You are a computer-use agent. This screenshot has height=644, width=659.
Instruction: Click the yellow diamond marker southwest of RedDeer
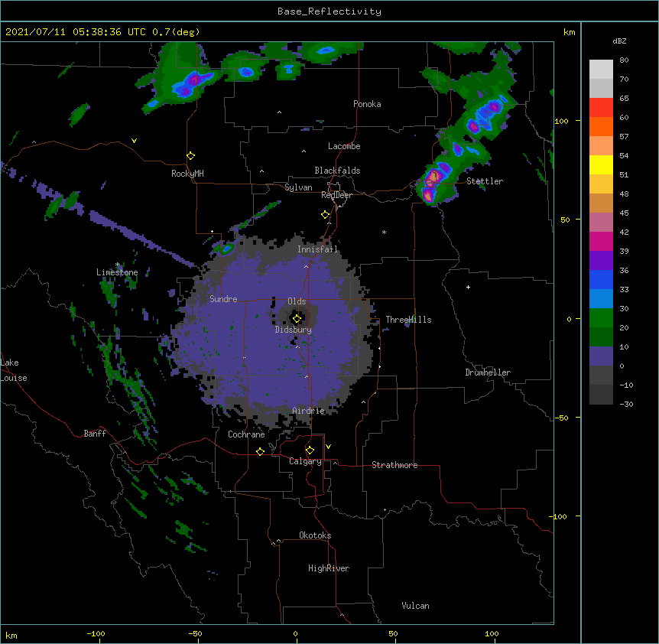pyautogui.click(x=325, y=215)
